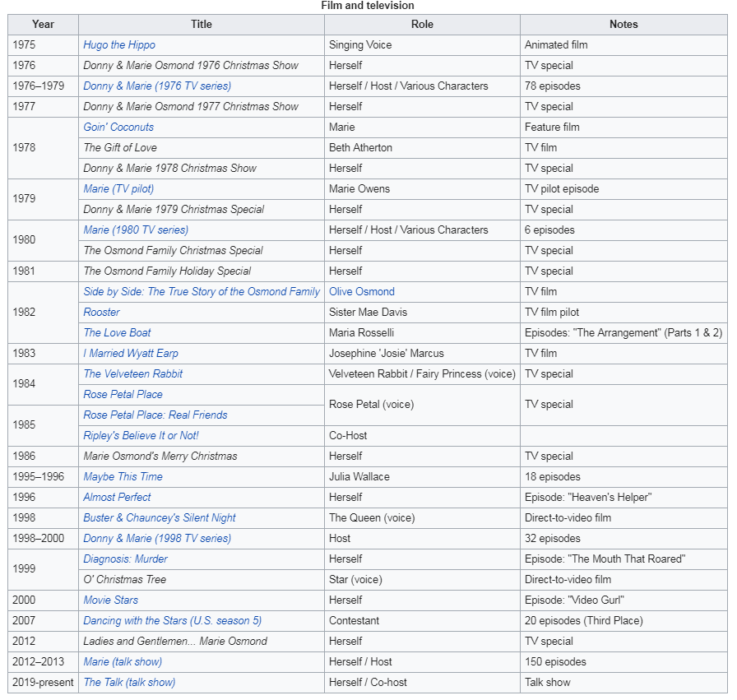Select the Title column header

(x=202, y=25)
